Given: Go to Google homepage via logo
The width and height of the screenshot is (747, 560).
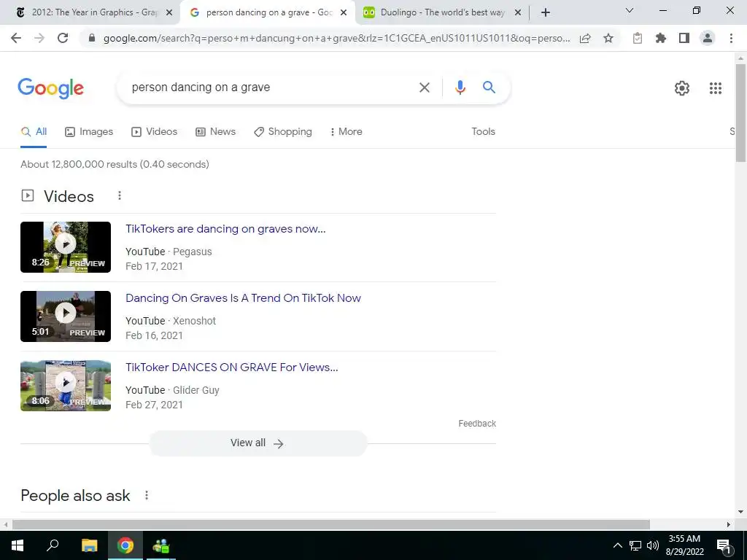Looking at the screenshot, I should pos(50,88).
